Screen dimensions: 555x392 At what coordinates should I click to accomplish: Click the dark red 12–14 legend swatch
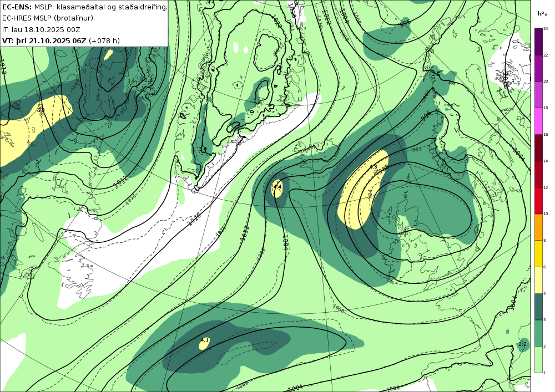pyautogui.click(x=538, y=174)
